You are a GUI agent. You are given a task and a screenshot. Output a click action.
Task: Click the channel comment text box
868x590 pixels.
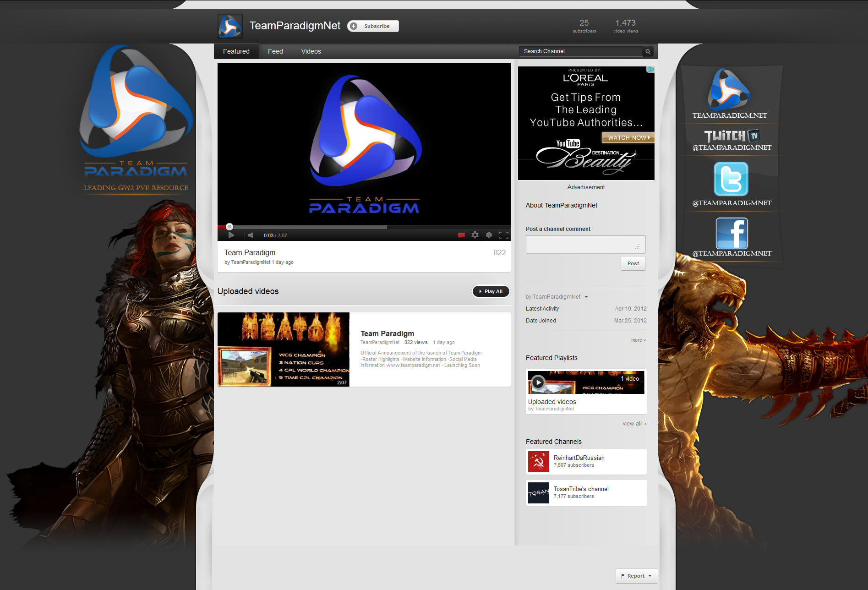(585, 244)
